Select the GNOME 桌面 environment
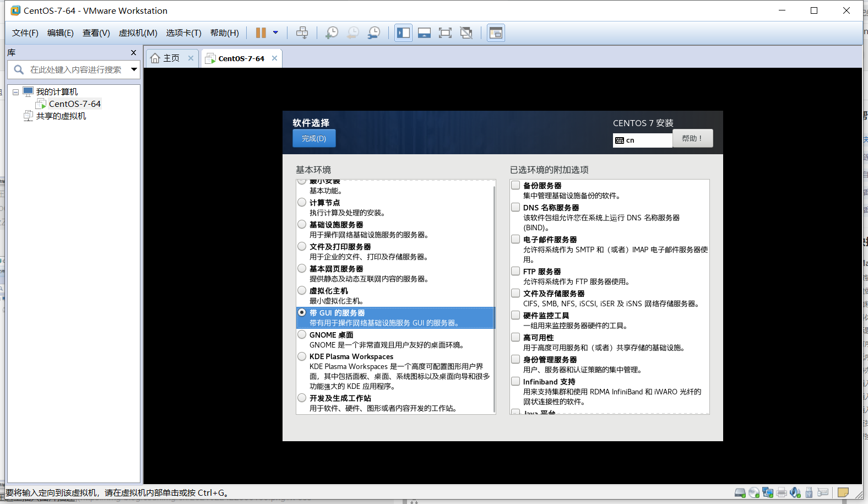This screenshot has height=504, width=868. tap(302, 334)
